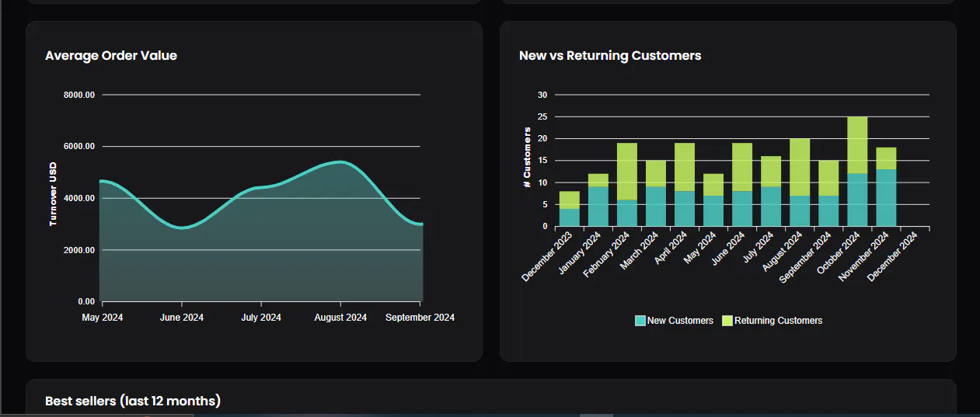Click the 6000.00 y-axis label
980x417 pixels.
click(x=79, y=146)
